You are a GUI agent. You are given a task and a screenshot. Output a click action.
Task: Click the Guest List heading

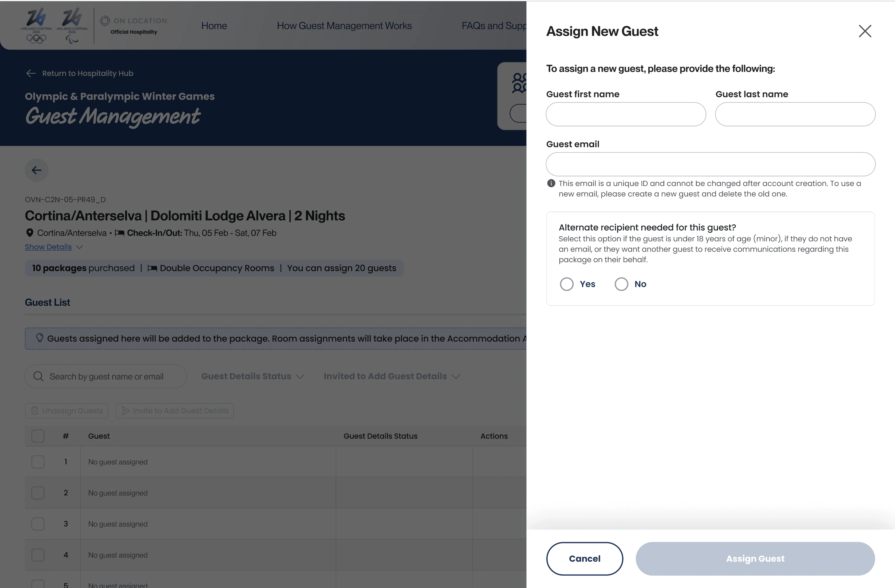pyautogui.click(x=47, y=302)
